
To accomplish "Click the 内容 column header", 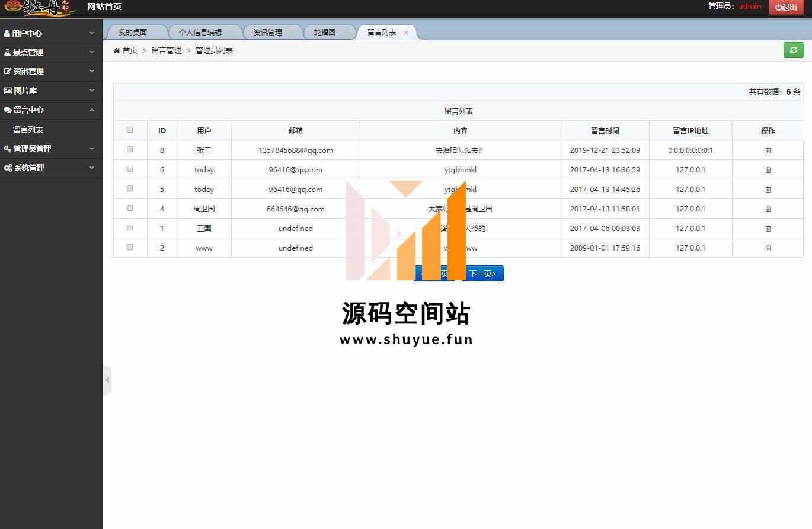I will point(460,131).
